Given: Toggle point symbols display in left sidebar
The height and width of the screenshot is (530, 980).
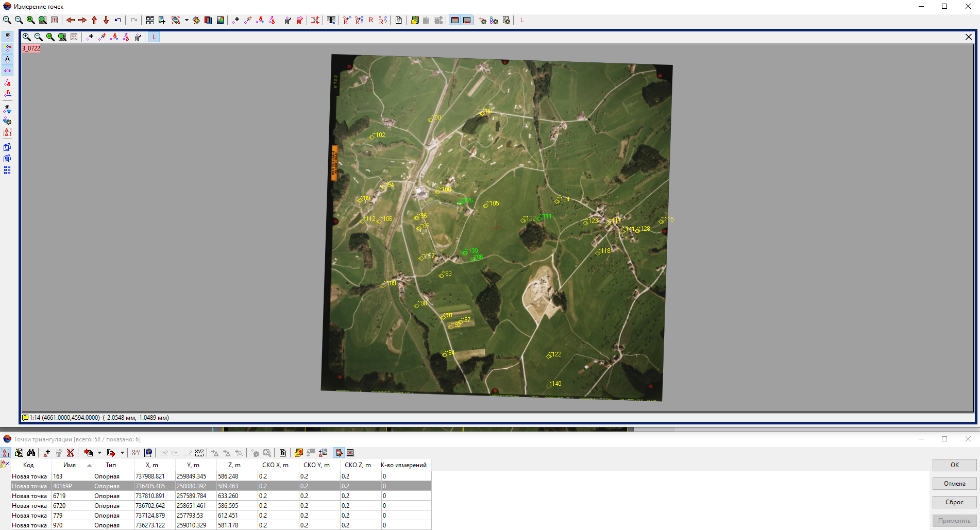Looking at the screenshot, I should [7, 48].
